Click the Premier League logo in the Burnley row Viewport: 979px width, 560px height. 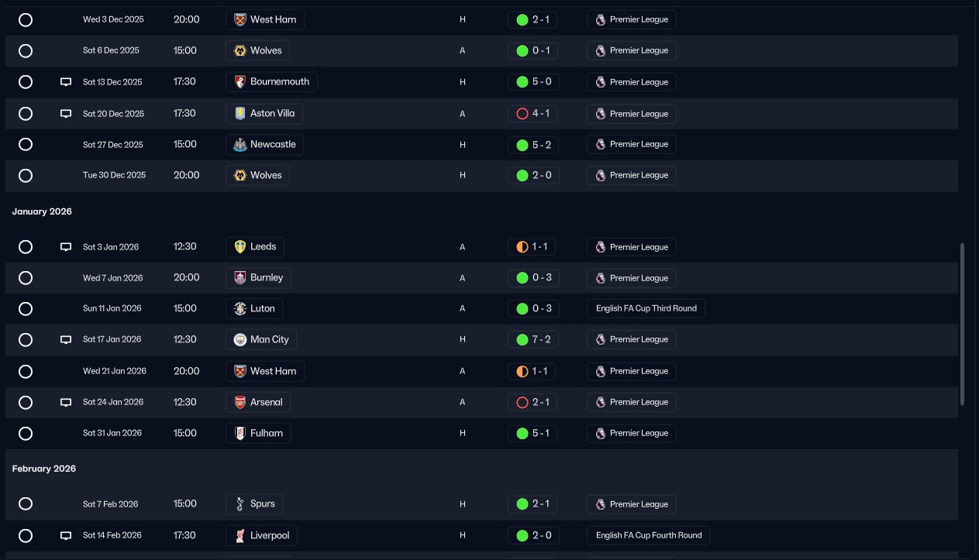(x=600, y=277)
